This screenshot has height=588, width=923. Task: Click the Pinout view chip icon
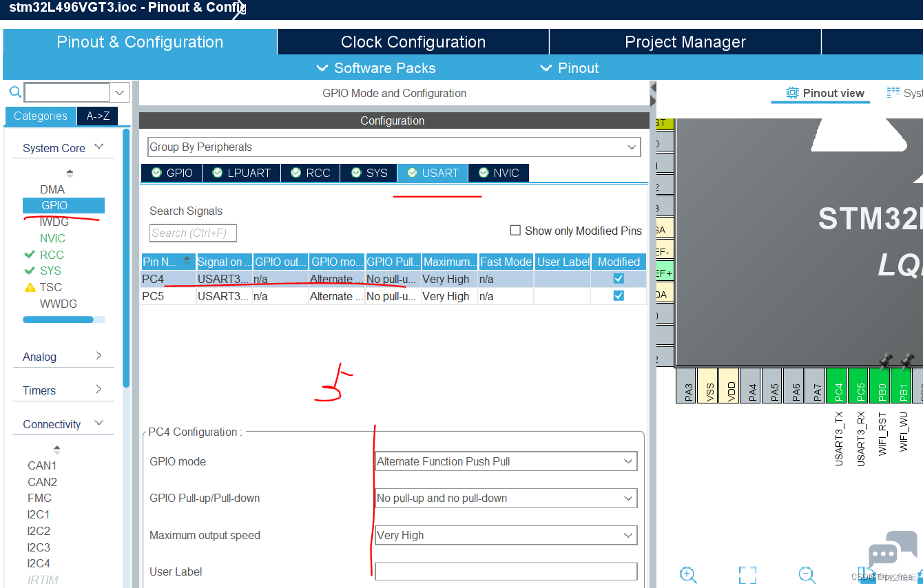792,93
